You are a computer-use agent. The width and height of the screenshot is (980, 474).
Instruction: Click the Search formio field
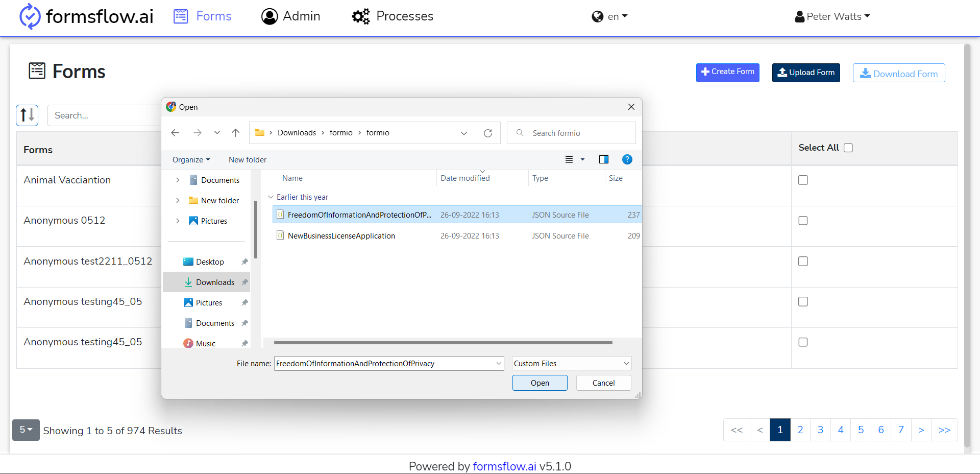(571, 133)
